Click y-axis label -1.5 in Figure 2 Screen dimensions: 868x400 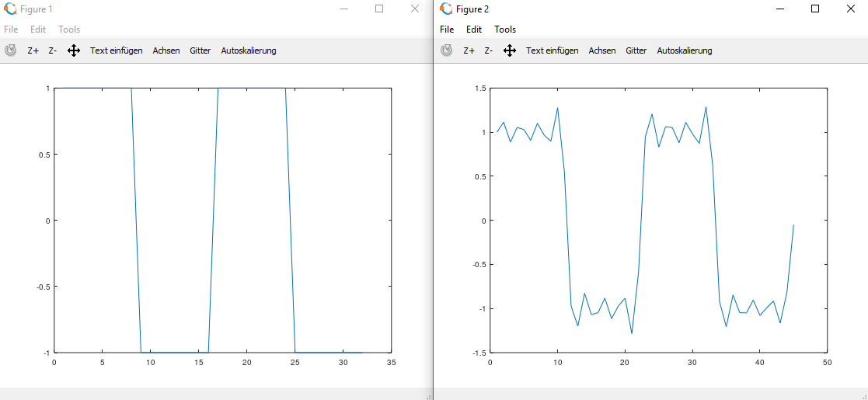(x=478, y=353)
